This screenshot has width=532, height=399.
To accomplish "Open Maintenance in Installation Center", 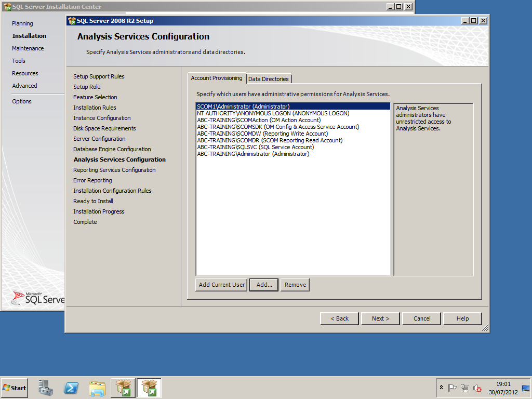I will [x=28, y=48].
